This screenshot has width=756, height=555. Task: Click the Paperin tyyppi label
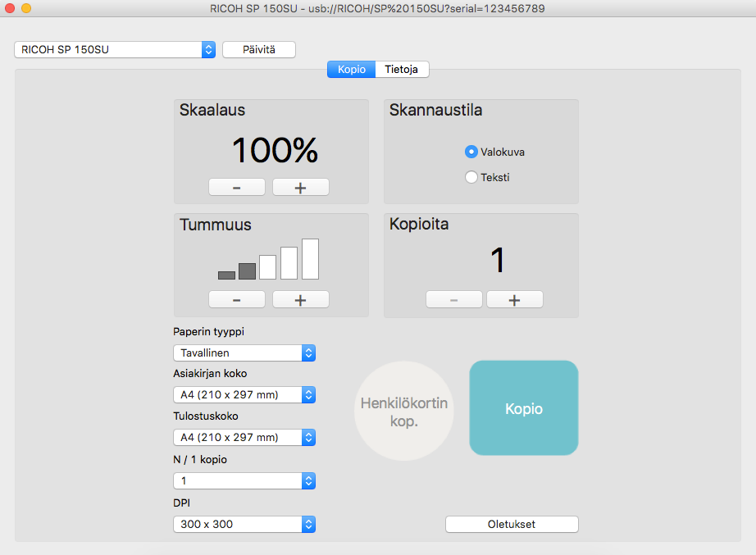[x=209, y=332]
